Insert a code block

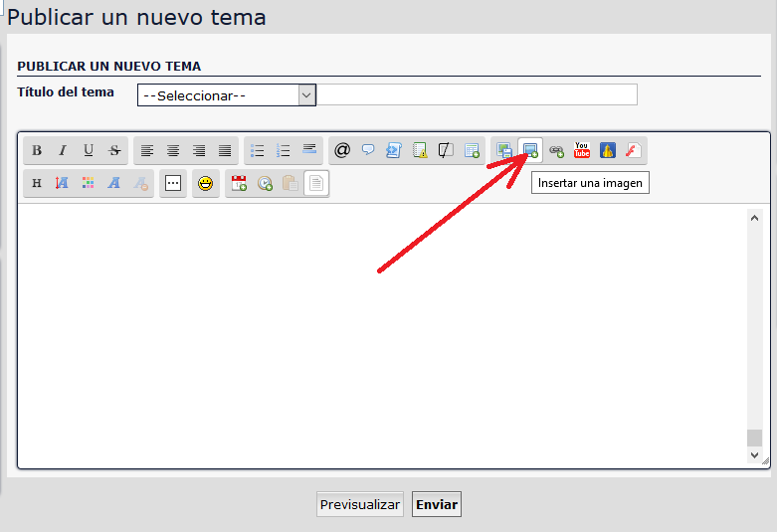coord(394,150)
